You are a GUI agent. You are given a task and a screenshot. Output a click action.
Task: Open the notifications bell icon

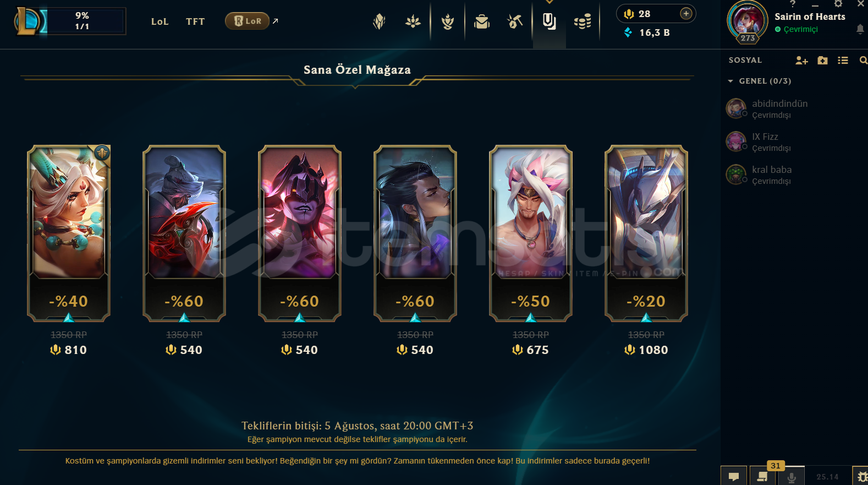pos(860,29)
